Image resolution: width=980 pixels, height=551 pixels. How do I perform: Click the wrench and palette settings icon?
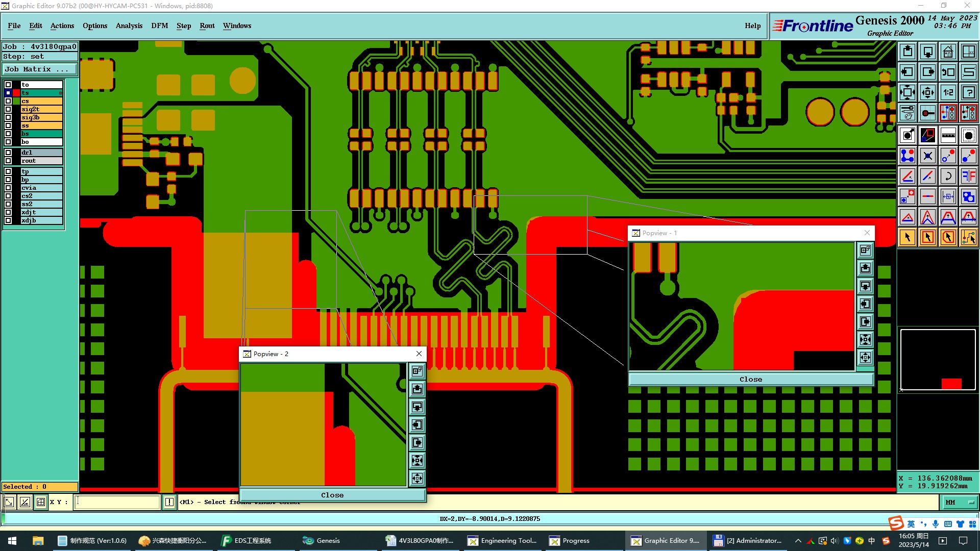click(908, 113)
